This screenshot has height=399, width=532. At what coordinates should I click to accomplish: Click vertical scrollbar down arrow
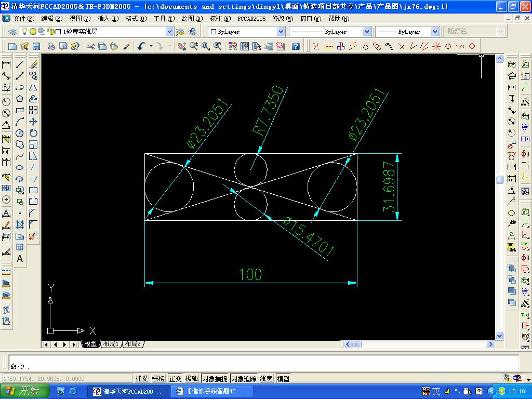point(499,336)
